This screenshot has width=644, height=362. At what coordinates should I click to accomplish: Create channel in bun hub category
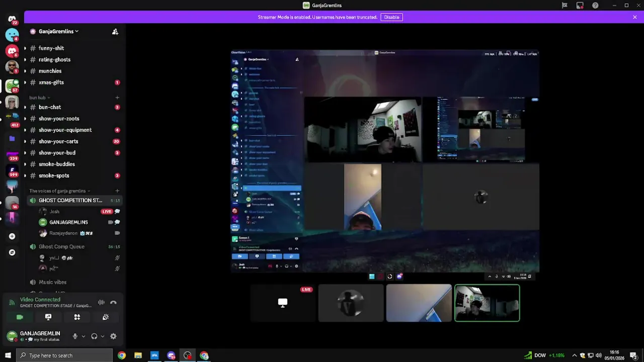[x=117, y=98]
